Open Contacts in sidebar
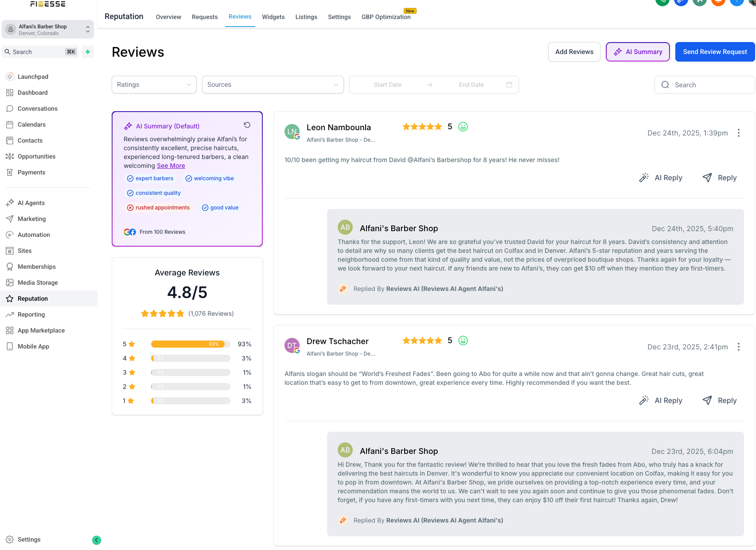The height and width of the screenshot is (550, 756). (49, 140)
